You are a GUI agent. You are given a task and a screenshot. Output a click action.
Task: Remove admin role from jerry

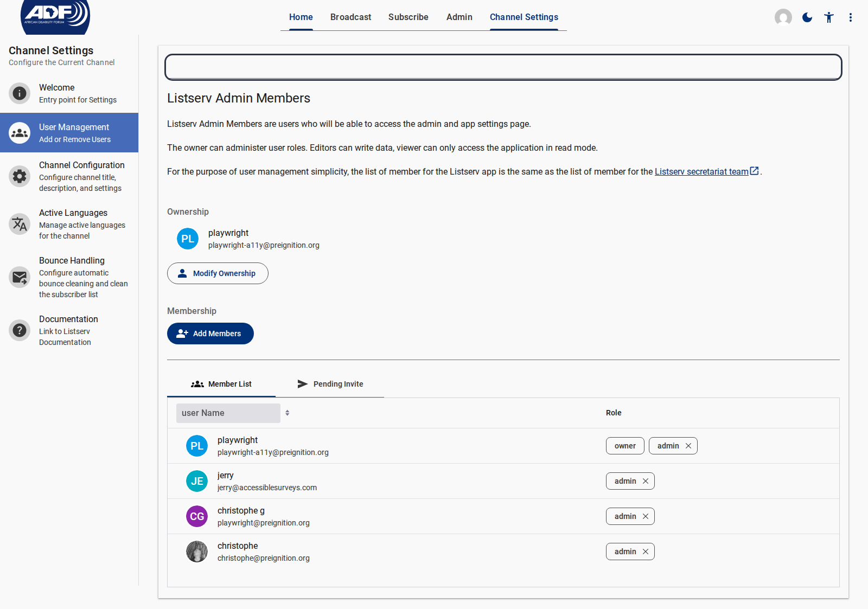tap(646, 481)
